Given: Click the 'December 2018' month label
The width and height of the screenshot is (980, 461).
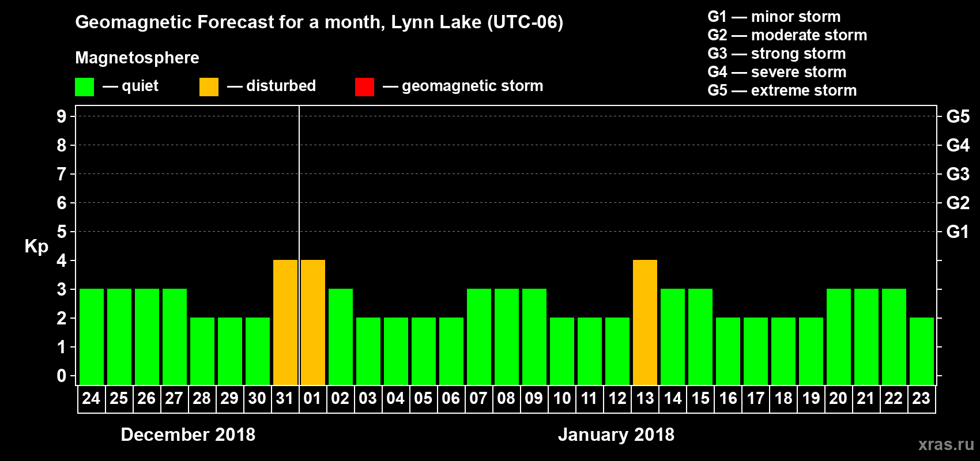Looking at the screenshot, I should point(188,434).
